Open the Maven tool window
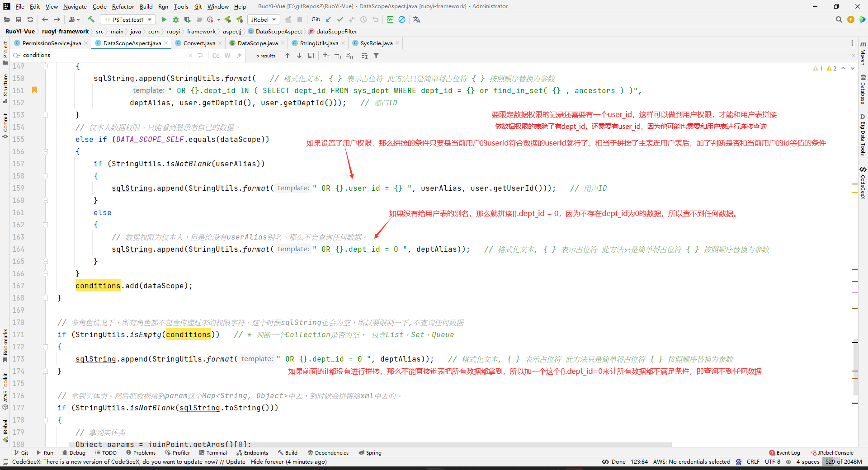The image size is (868, 470). click(x=863, y=54)
